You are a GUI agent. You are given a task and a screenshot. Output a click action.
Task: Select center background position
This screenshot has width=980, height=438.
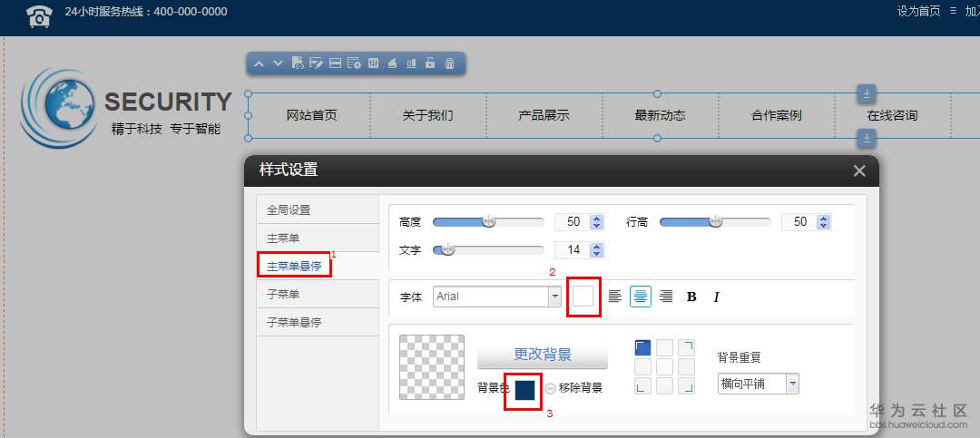pos(664,366)
